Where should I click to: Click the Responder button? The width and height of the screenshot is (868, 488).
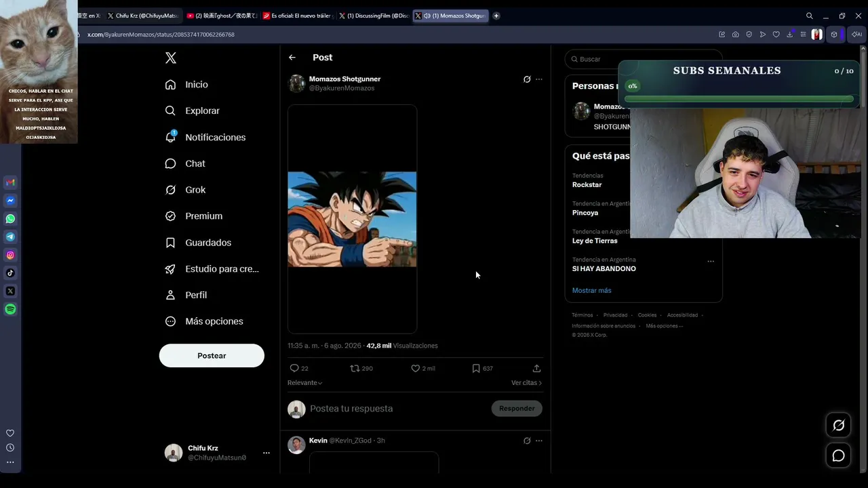click(517, 409)
